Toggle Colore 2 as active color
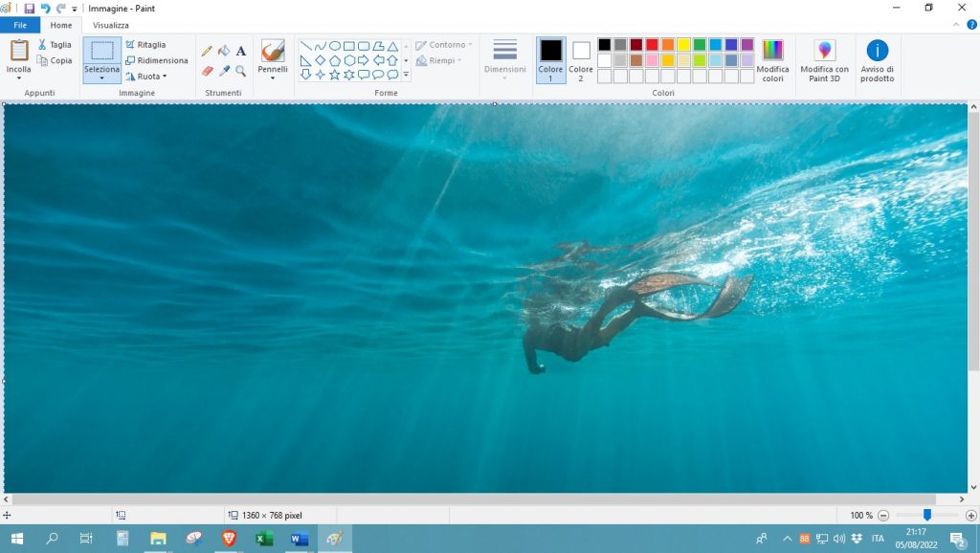The height and width of the screenshot is (553, 980). (x=581, y=59)
